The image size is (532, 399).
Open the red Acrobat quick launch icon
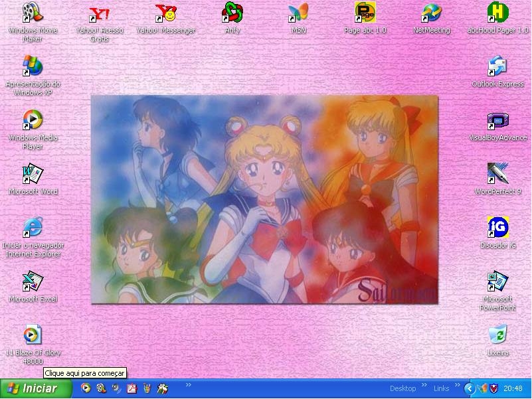[132, 388]
